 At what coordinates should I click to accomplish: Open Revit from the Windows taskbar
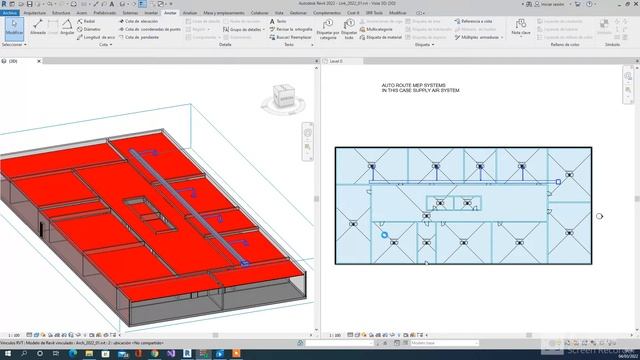coord(187,353)
